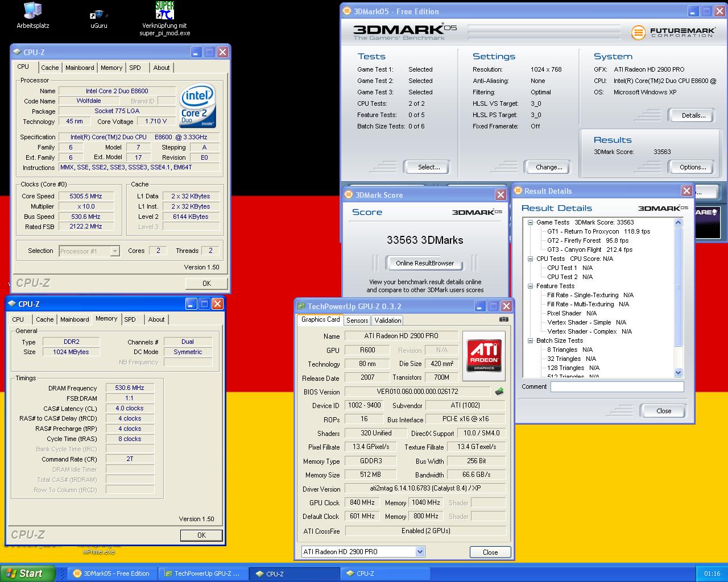This screenshot has width=728, height=582.
Task: Click the Comment input field
Action: point(617,386)
